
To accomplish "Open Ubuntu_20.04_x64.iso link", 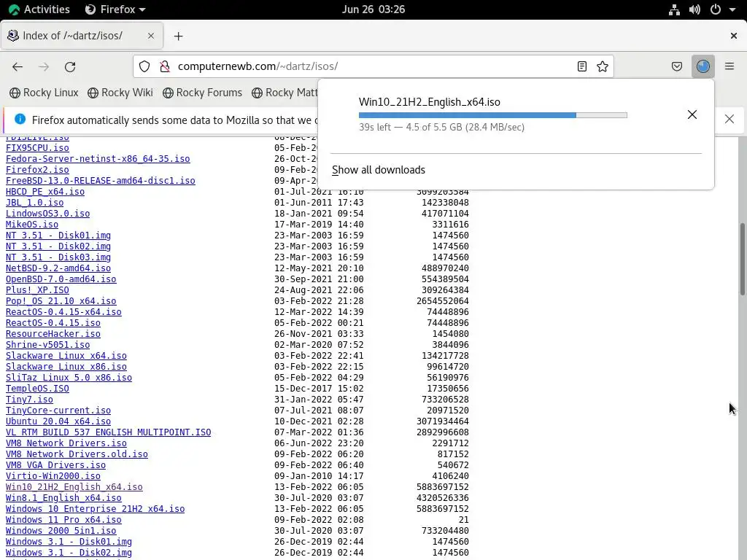I will pyautogui.click(x=58, y=422).
